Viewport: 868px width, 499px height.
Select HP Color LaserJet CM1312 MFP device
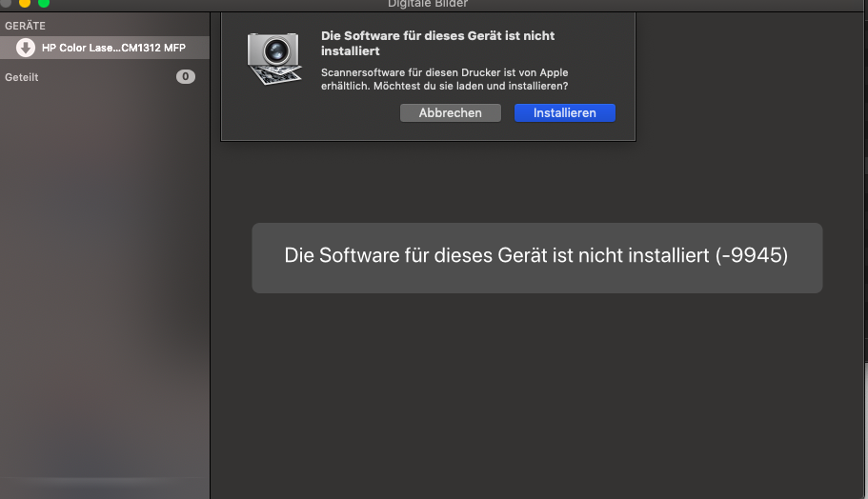click(105, 48)
